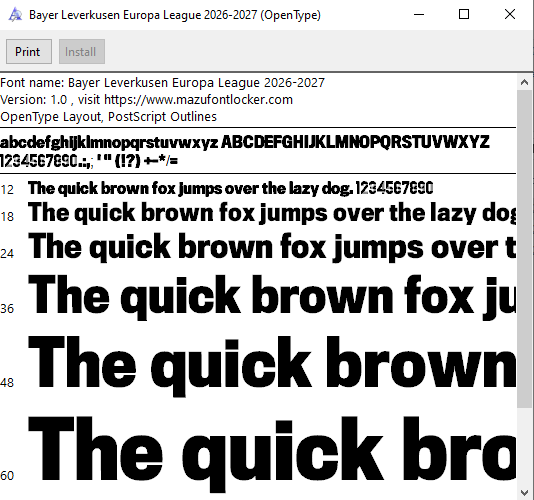
Task: Click the scrollbar up arrow
Action: point(524,82)
